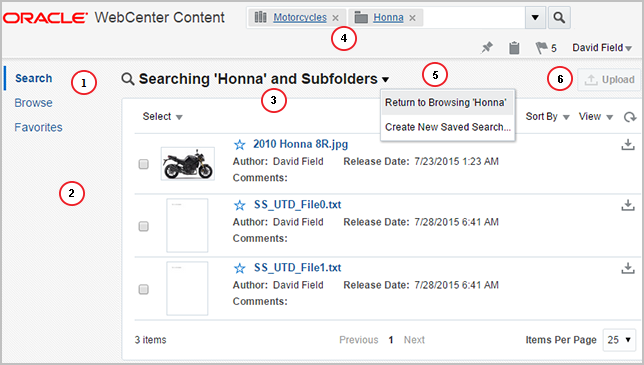
Task: Click the refresh results icon
Action: 630,117
